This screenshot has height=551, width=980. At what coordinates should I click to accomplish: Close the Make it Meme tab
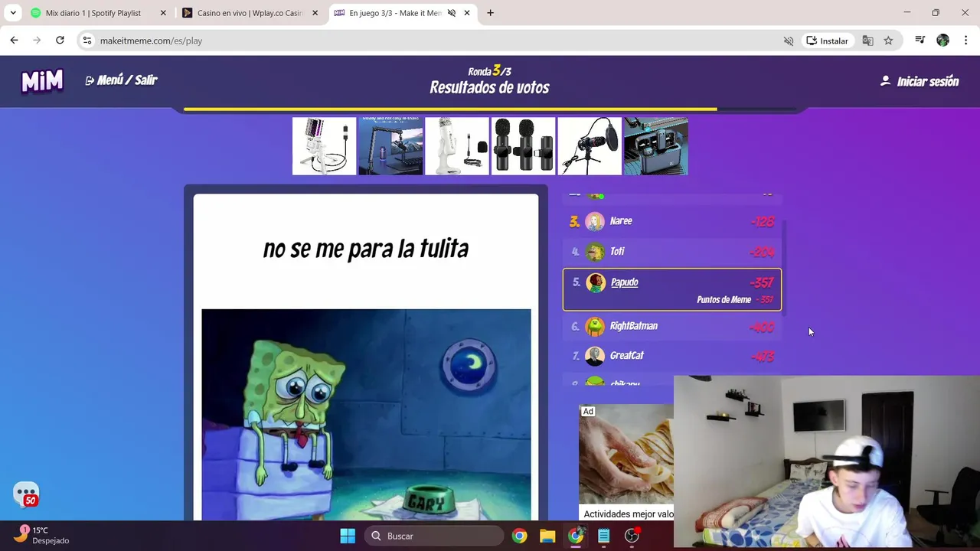coord(467,13)
